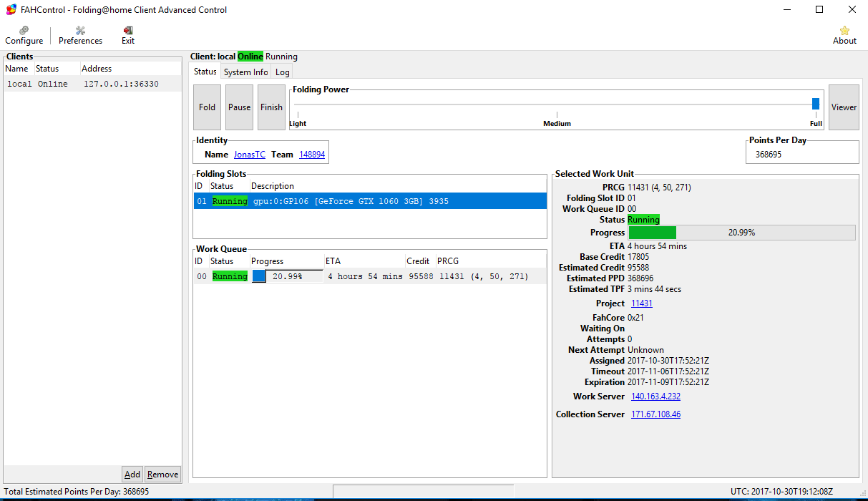Select work queue row 00
868x501 pixels.
pyautogui.click(x=370, y=276)
